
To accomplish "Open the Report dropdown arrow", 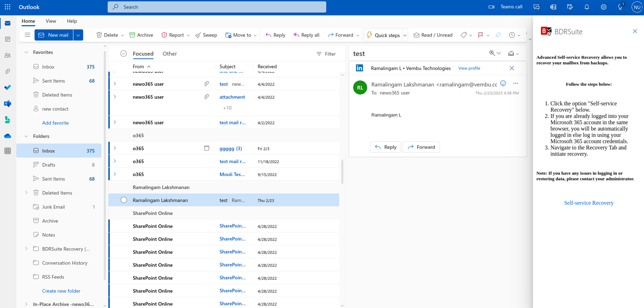I will coord(188,35).
